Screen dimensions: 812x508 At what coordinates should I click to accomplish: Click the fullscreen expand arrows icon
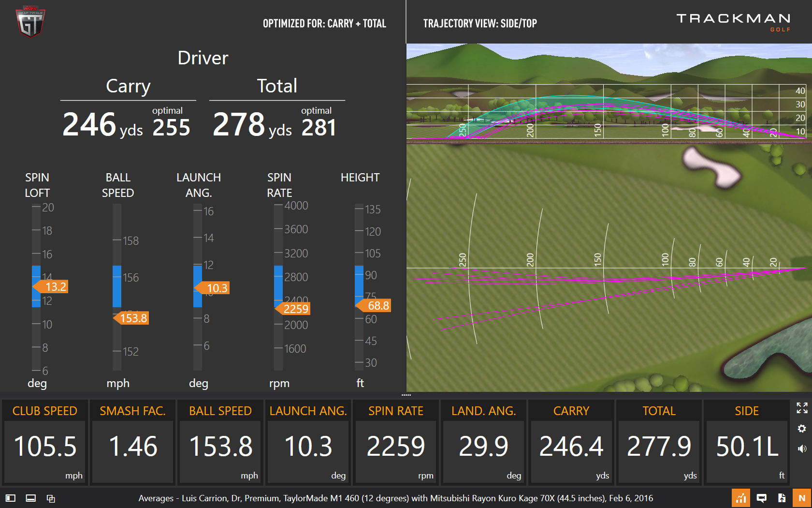click(802, 408)
